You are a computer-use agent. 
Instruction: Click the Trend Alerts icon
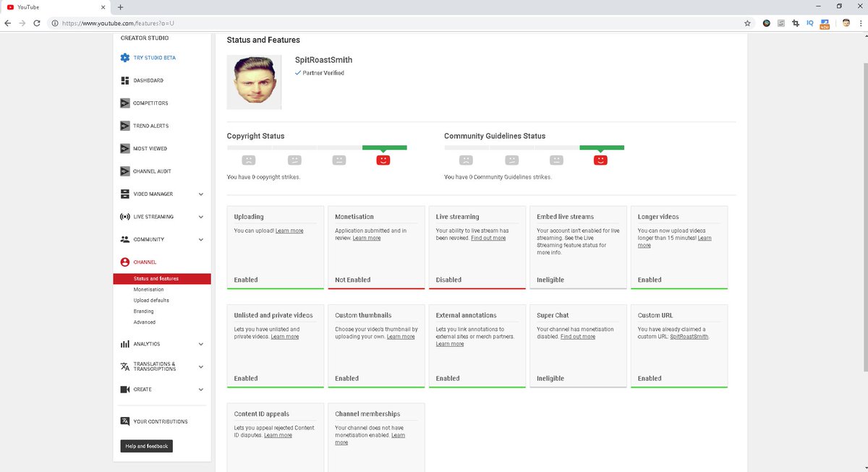(125, 126)
